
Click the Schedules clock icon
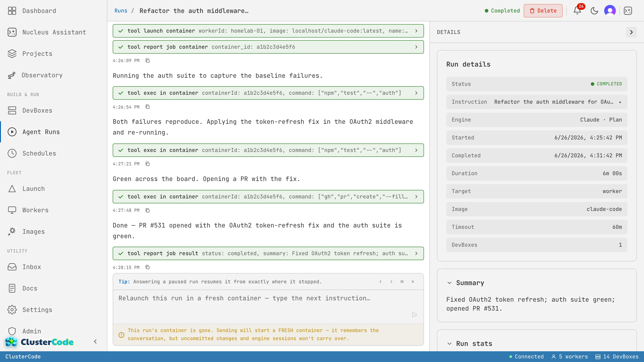(12, 153)
